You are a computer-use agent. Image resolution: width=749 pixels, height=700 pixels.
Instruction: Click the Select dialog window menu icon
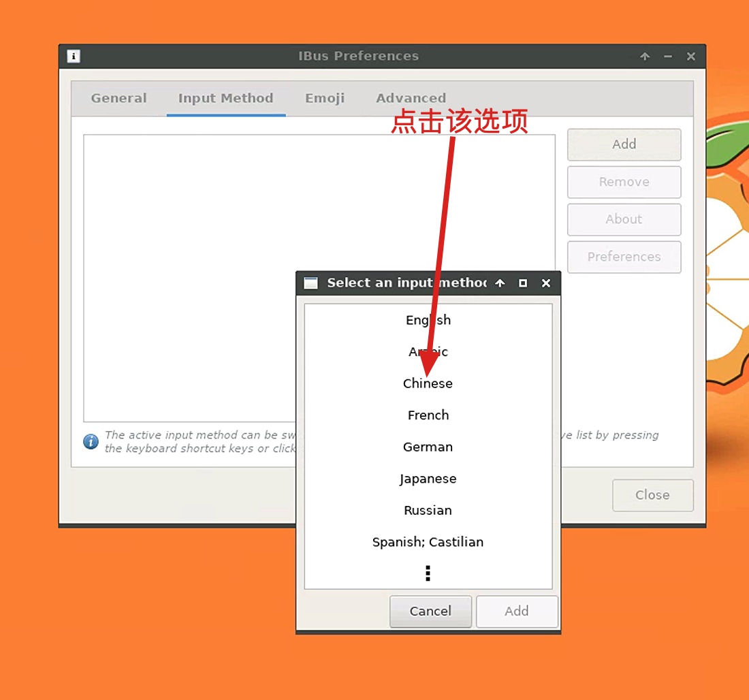[x=311, y=283]
